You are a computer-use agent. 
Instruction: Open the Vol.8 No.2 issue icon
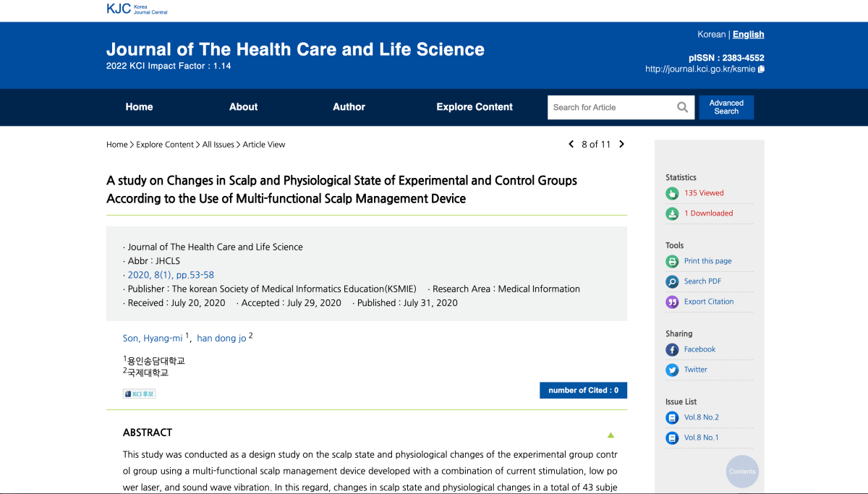(x=672, y=417)
